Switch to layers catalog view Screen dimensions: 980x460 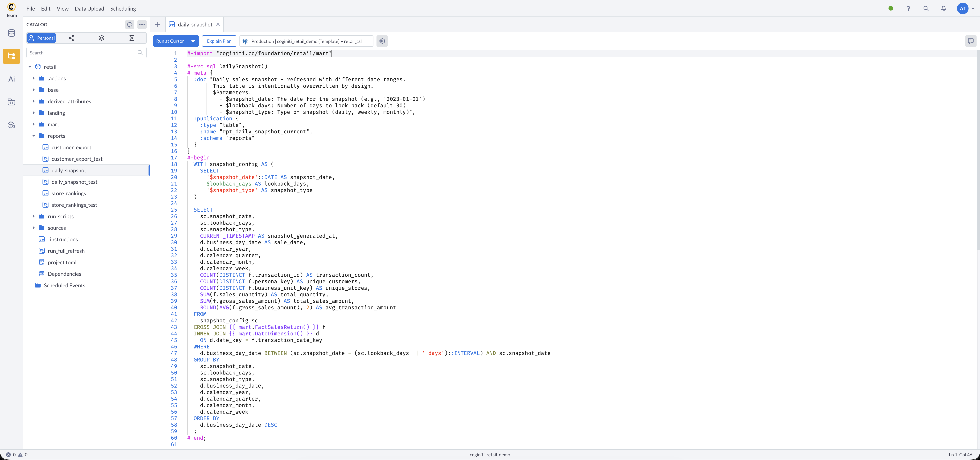coord(102,38)
